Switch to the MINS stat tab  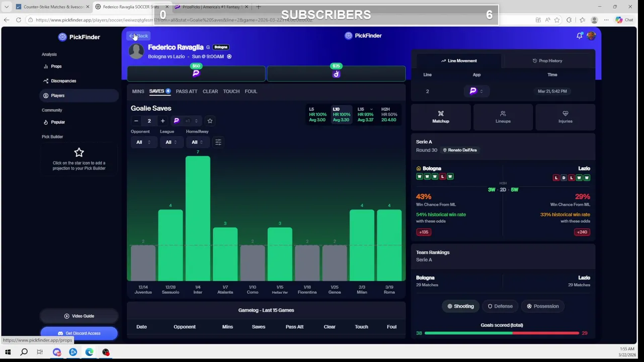click(138, 92)
